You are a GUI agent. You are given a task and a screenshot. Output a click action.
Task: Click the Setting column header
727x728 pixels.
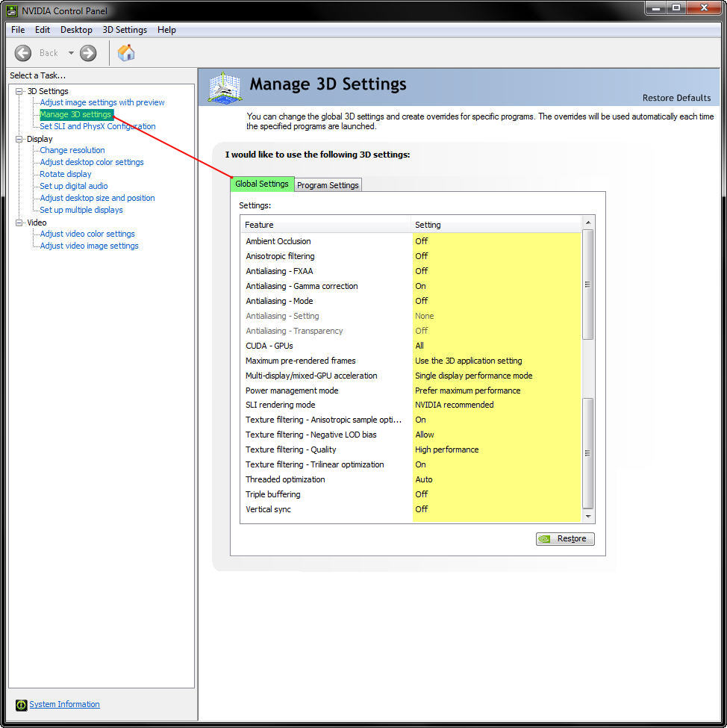click(496, 225)
